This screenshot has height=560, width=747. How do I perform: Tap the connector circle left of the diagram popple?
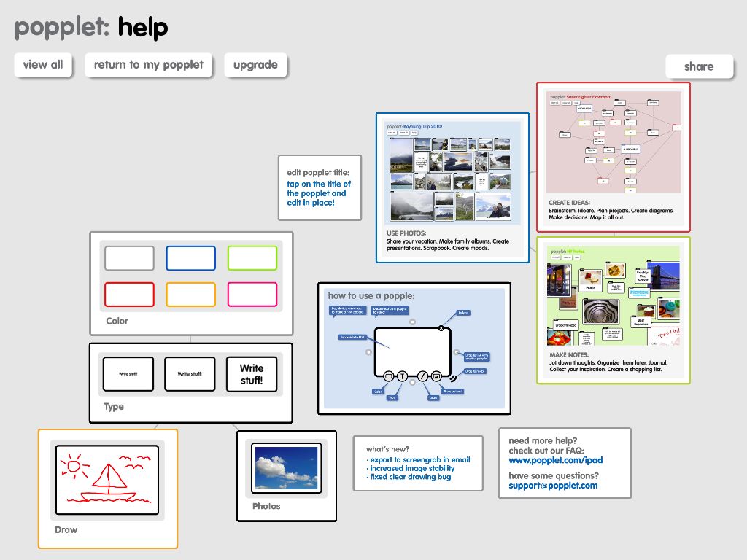(x=368, y=352)
